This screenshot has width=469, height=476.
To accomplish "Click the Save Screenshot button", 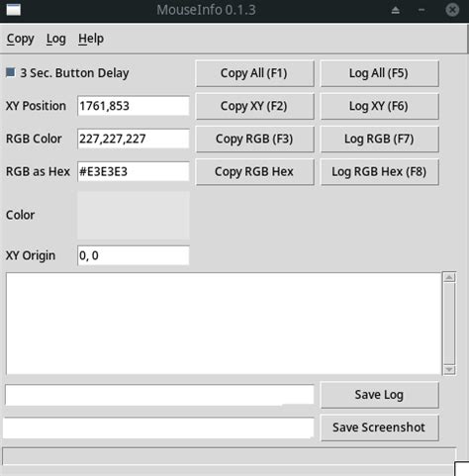I will [379, 428].
